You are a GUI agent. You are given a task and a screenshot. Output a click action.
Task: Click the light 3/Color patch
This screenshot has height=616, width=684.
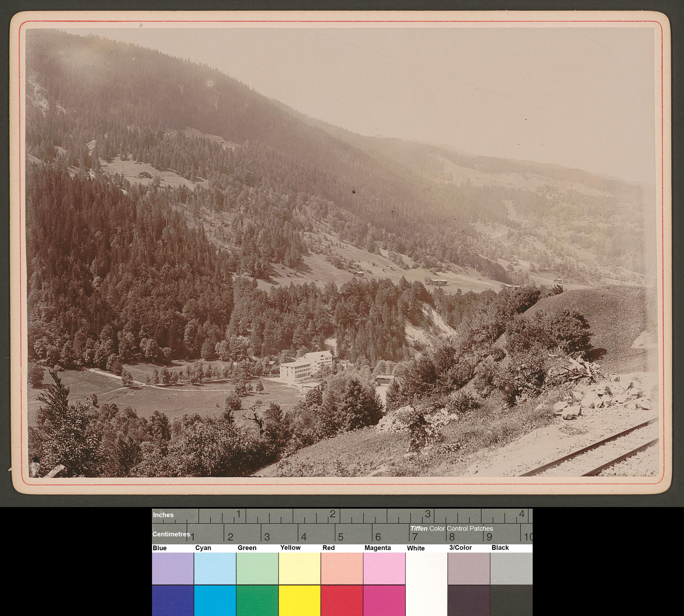point(469,568)
